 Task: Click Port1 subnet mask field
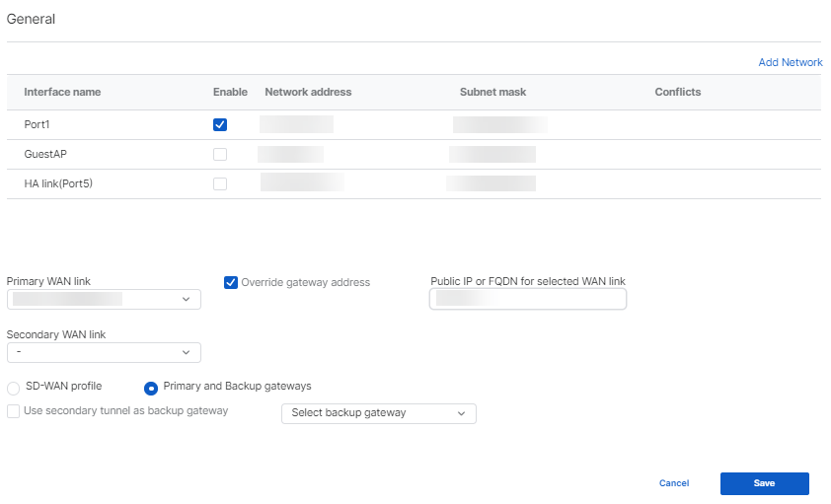499,124
